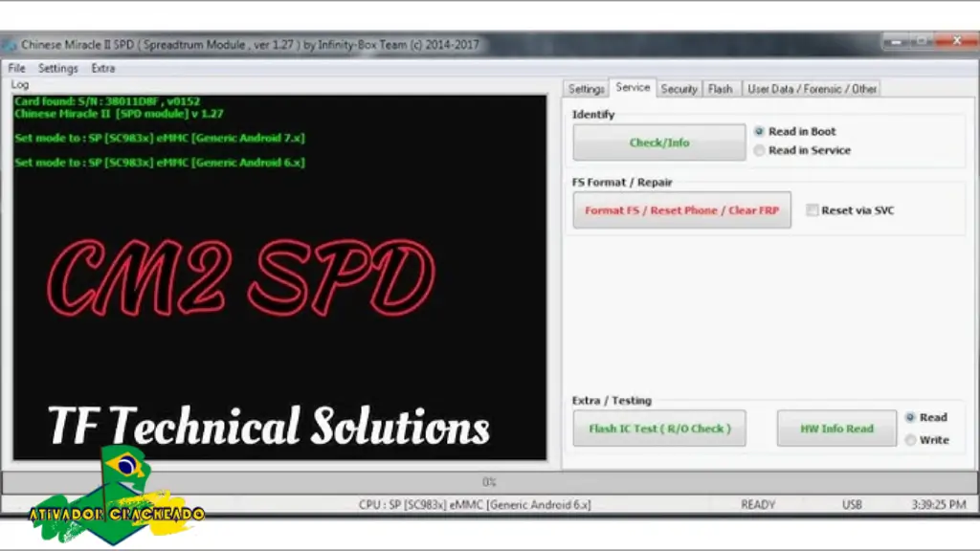
Task: Switch to the Service tab
Action: 633,87
